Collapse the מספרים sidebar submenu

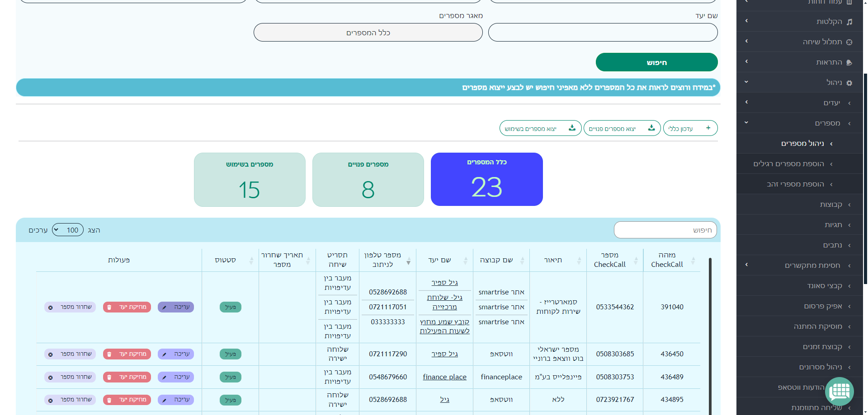coord(746,122)
